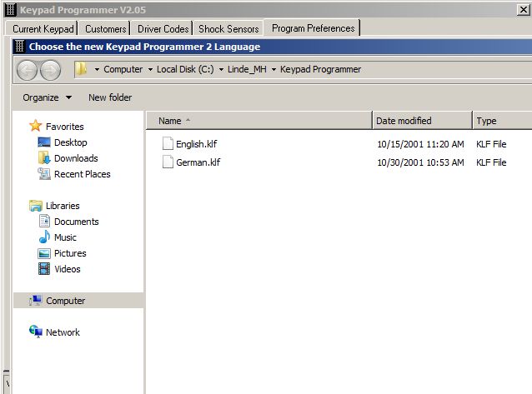Select Libraries in navigation pane
The width and height of the screenshot is (532, 394).
[63, 206]
